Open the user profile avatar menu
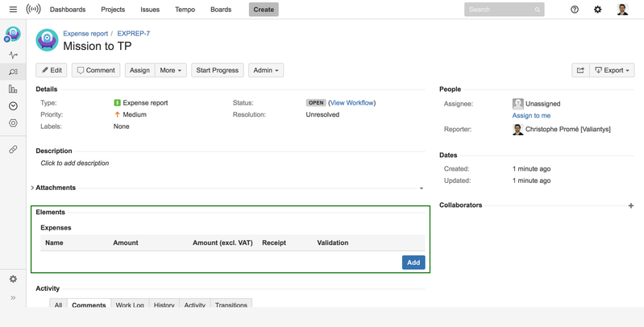This screenshot has height=327, width=644. 622,10
